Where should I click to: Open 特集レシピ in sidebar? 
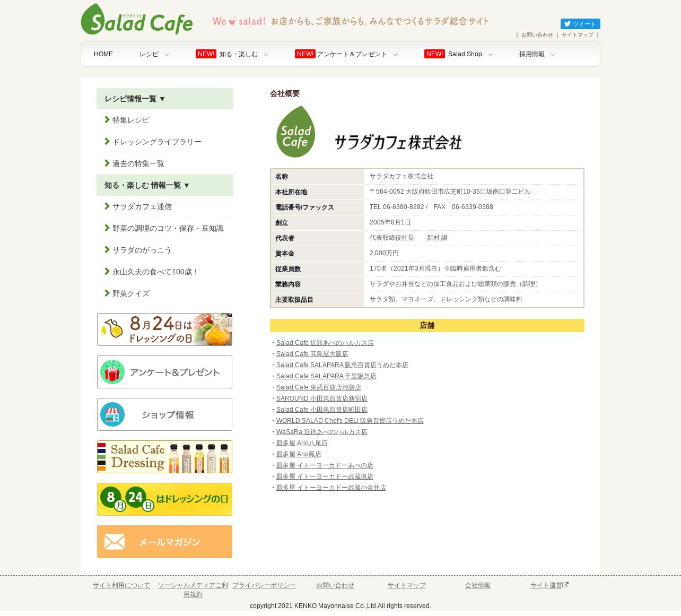[131, 120]
